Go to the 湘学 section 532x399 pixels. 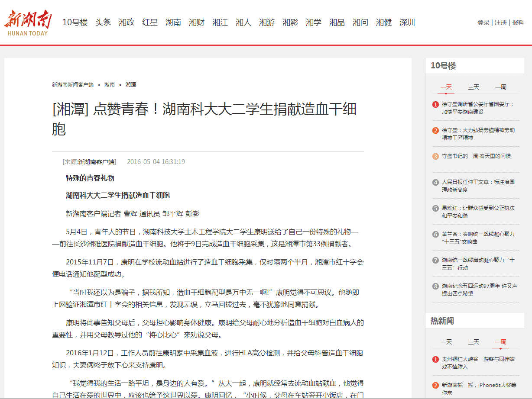point(314,23)
